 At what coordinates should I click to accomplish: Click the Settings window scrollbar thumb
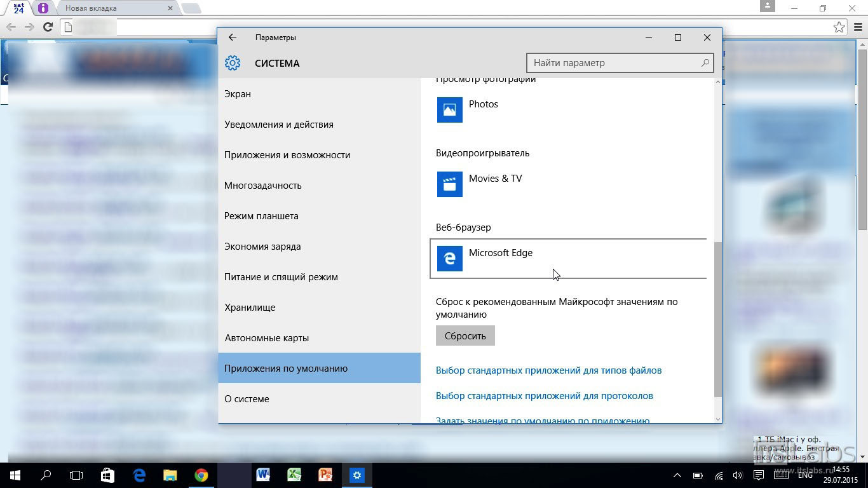(x=718, y=320)
